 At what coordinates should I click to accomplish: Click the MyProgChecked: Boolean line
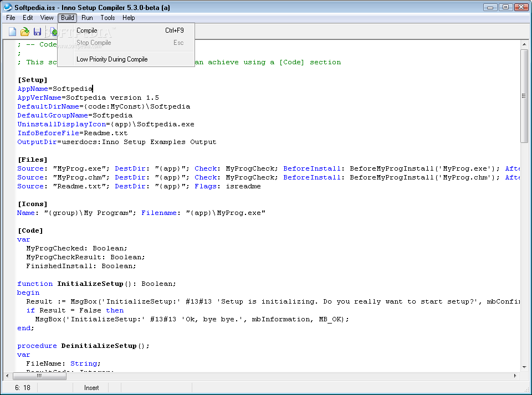click(x=76, y=248)
